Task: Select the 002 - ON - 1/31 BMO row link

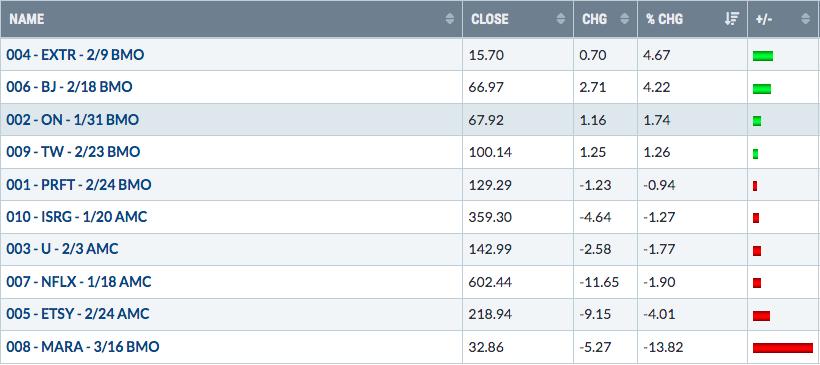Action: pyautogui.click(x=73, y=120)
